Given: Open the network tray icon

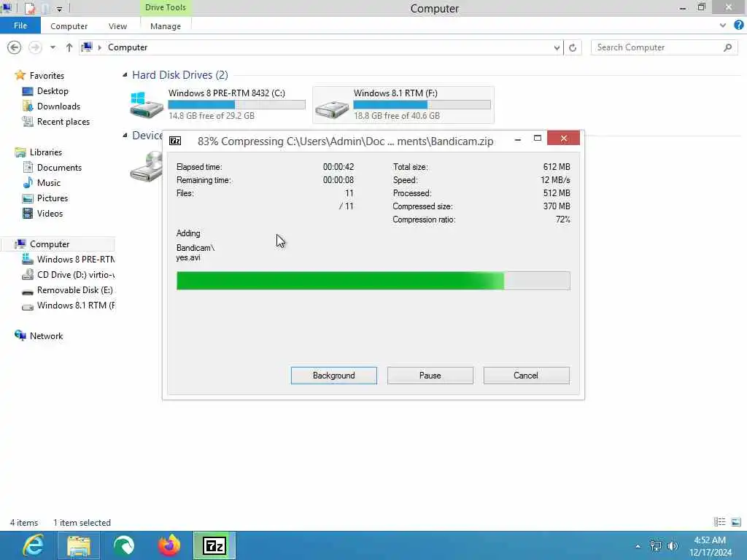Looking at the screenshot, I should tap(656, 546).
